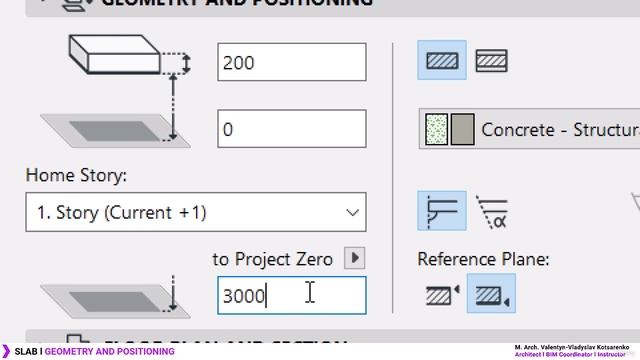
Task: Click the home story offset field showing 0
Action: coord(292,129)
